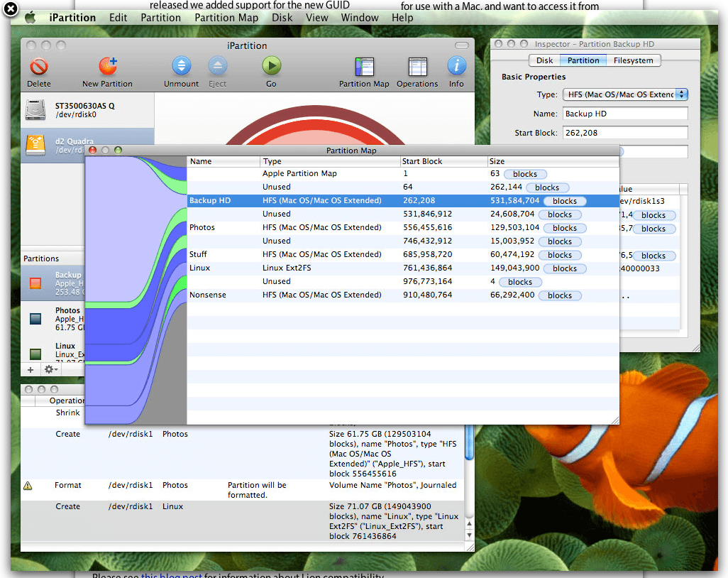This screenshot has width=728, height=578.
Task: Open blocks unit popup for 24,608,704 size
Action: (x=560, y=214)
